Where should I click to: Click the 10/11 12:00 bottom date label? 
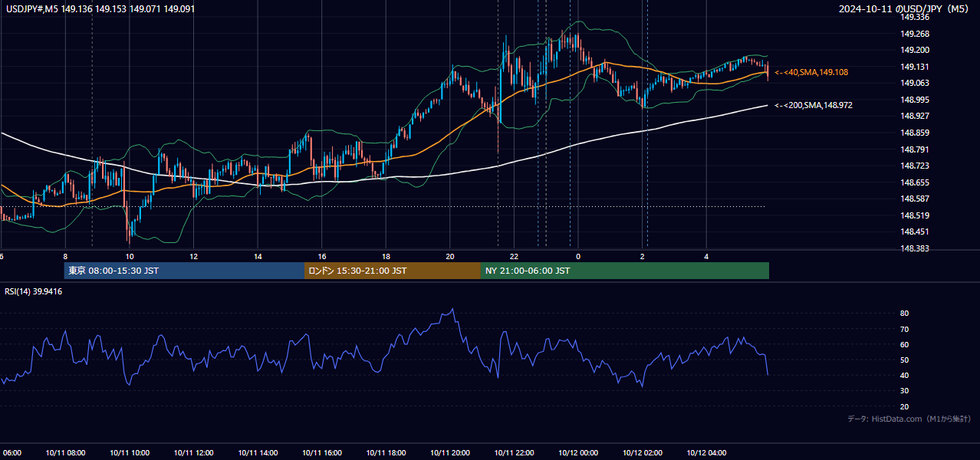point(194,453)
